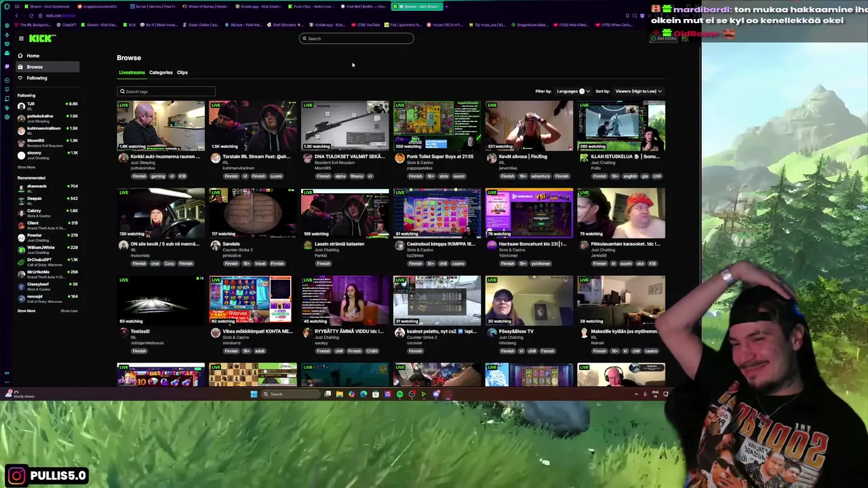Click the Casinobud kimppa stream title
Screen dimensions: 868x488
click(441, 244)
